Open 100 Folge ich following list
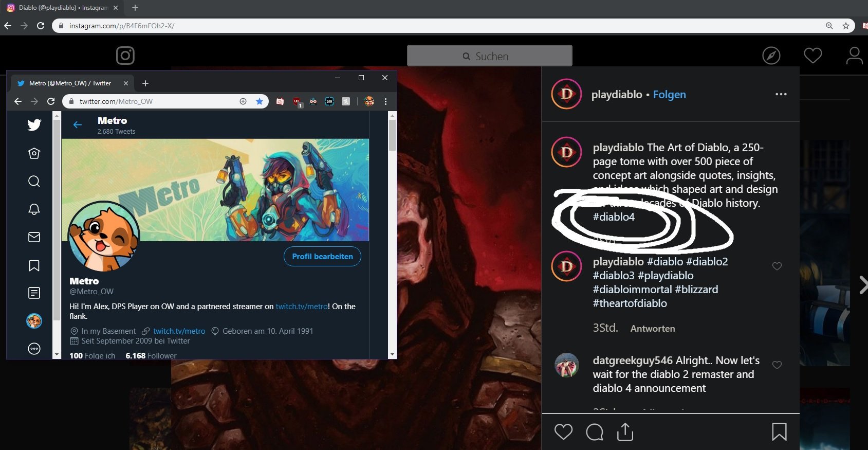The image size is (868, 450). [93, 355]
